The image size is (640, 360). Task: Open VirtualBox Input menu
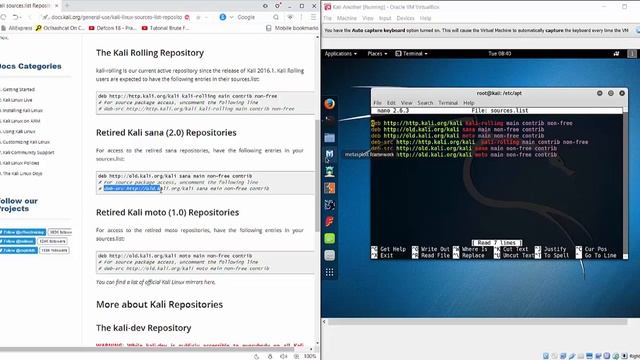[385, 18]
